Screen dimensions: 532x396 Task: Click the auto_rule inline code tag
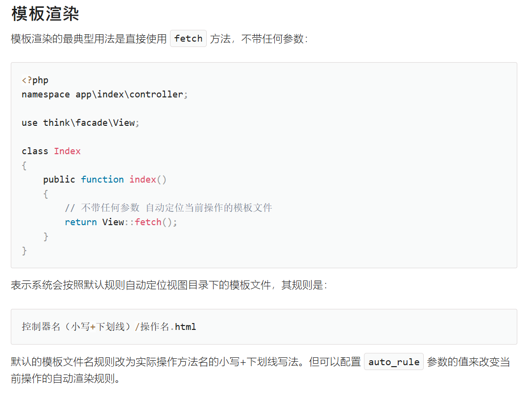pos(393,362)
